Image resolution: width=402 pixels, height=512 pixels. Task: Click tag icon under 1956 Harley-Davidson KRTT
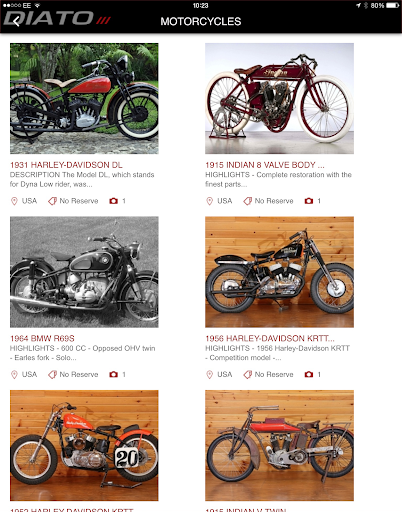tap(248, 375)
